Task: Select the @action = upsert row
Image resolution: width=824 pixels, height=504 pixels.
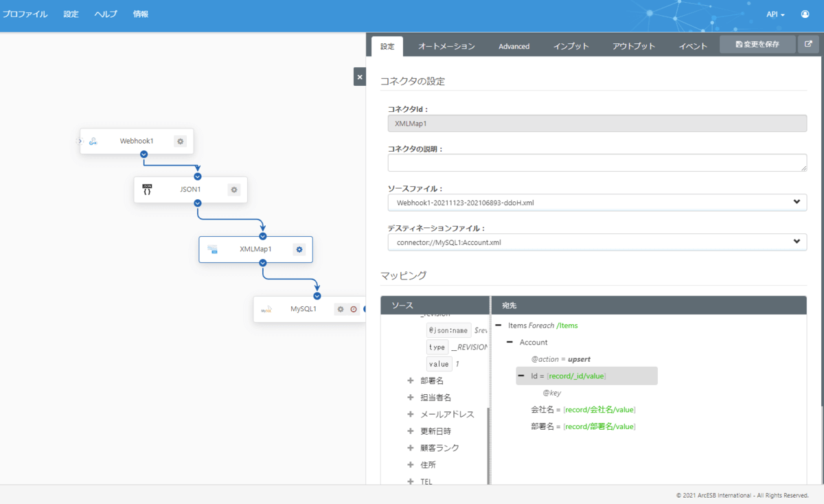Action: [x=560, y=359]
